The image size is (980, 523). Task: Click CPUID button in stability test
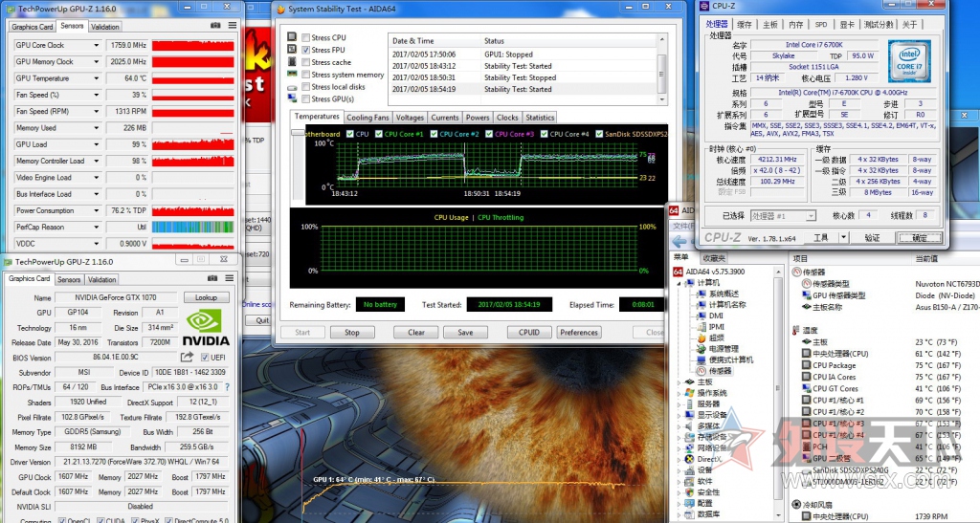point(528,333)
